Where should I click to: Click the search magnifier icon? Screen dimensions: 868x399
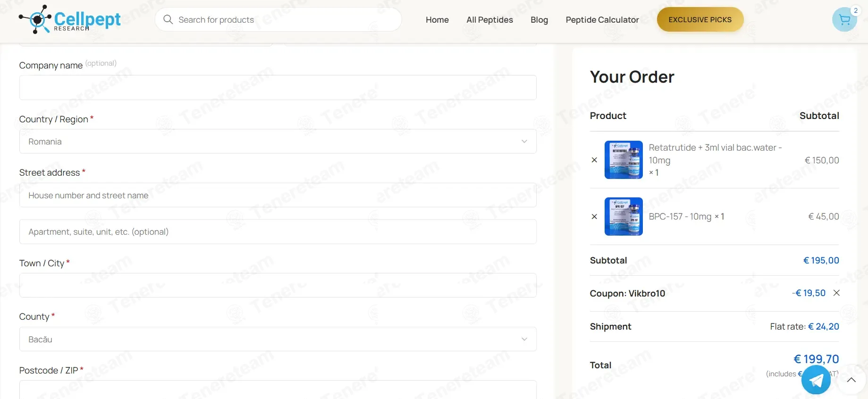coord(168,19)
